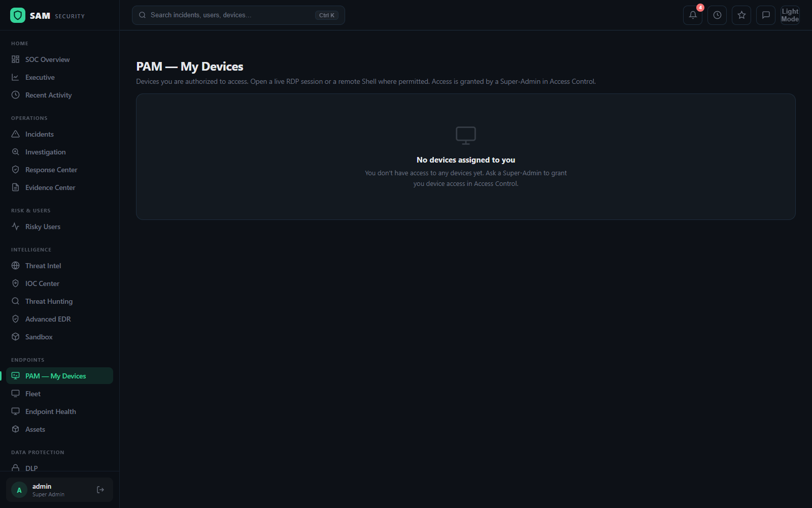Screen dimensions: 812x508
Task: Click the IOC Center shield icon
Action: pyautogui.click(x=16, y=283)
